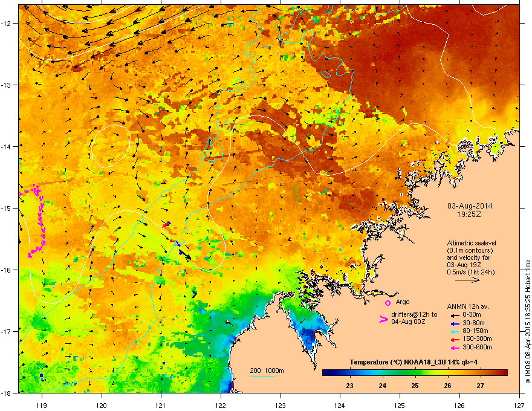Click the "(0.1m contours)" text
Image resolution: width=532 pixels, height=411 pixels.
coord(470,251)
